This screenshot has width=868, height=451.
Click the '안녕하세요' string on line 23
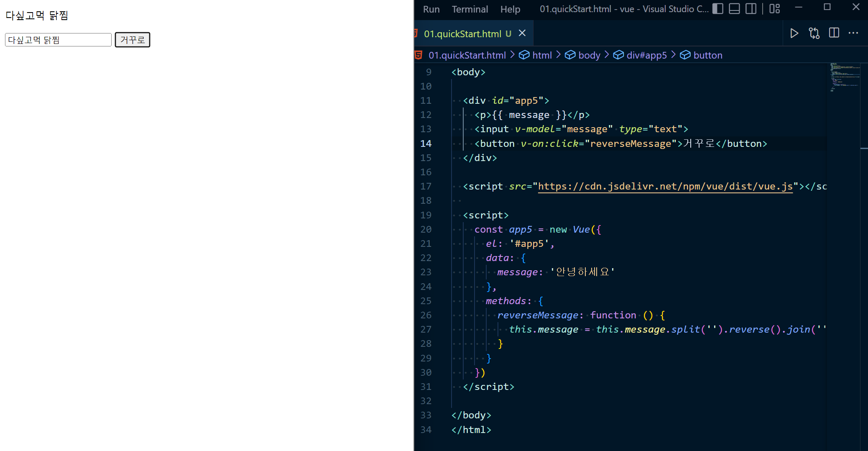582,272
